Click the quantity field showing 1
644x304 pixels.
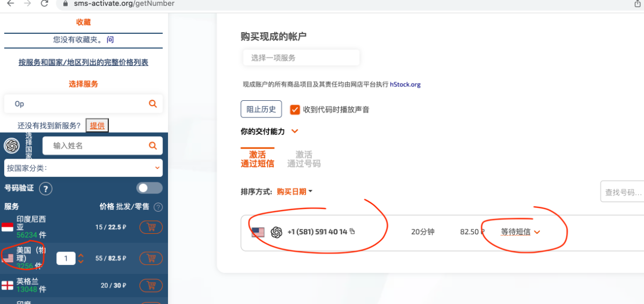point(66,258)
